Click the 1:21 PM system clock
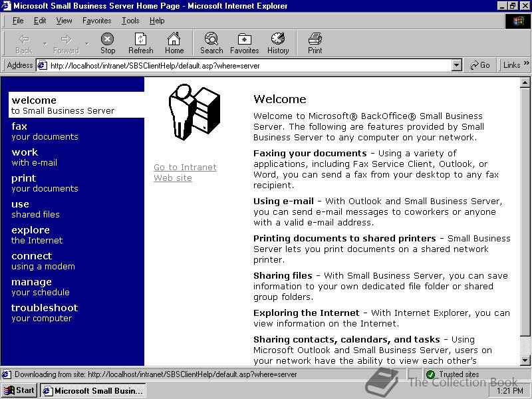 (509, 391)
